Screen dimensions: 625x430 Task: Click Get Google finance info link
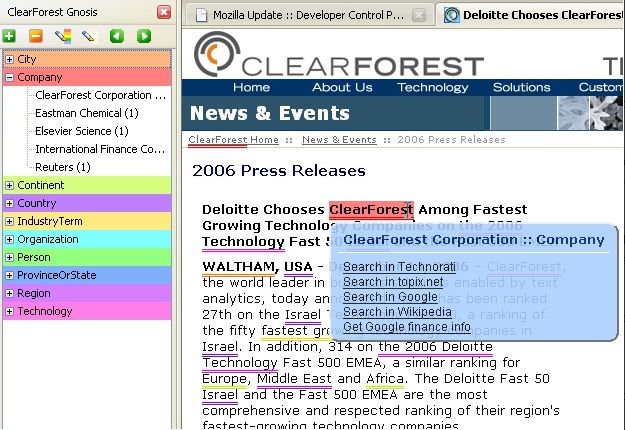407,327
